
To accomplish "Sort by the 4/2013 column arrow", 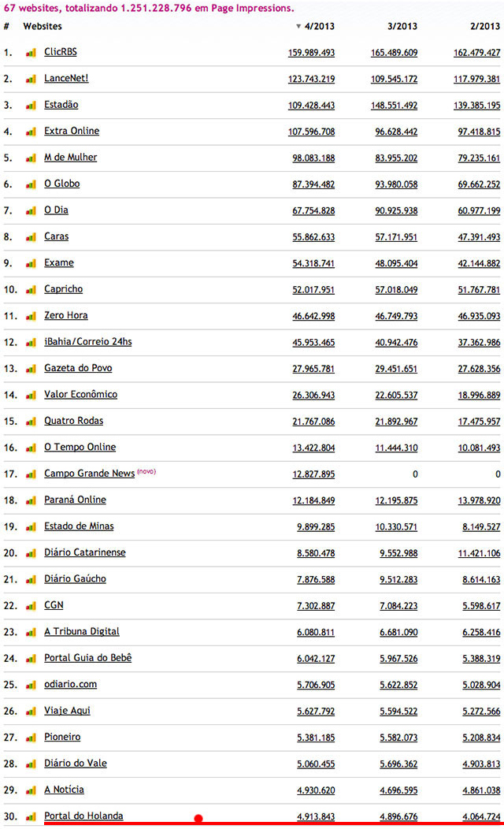I will (x=298, y=26).
